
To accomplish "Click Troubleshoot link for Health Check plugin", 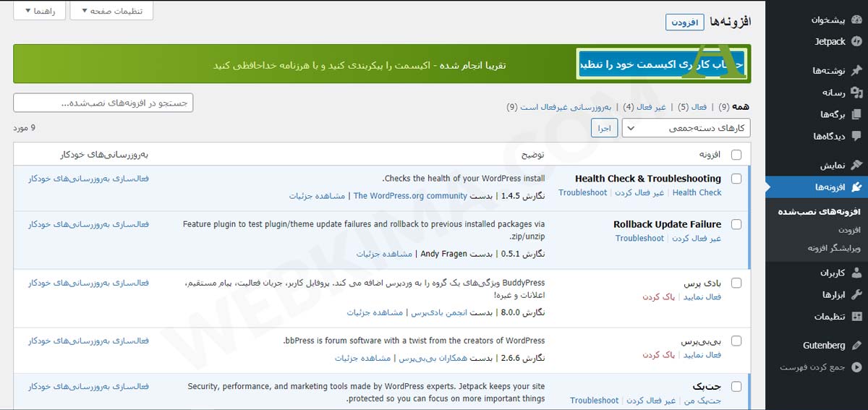I will [583, 192].
